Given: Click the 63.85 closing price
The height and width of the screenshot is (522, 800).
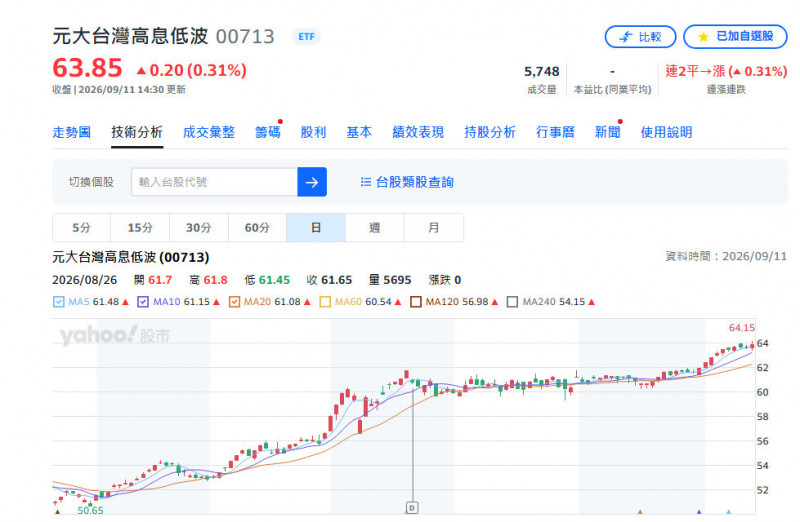Looking at the screenshot, I should click(x=87, y=68).
